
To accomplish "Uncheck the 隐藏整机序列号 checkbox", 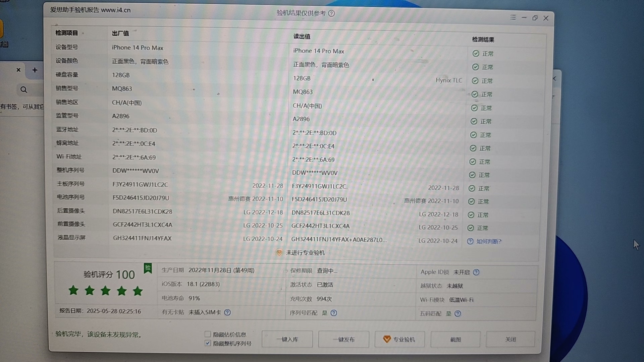I will point(208,343).
